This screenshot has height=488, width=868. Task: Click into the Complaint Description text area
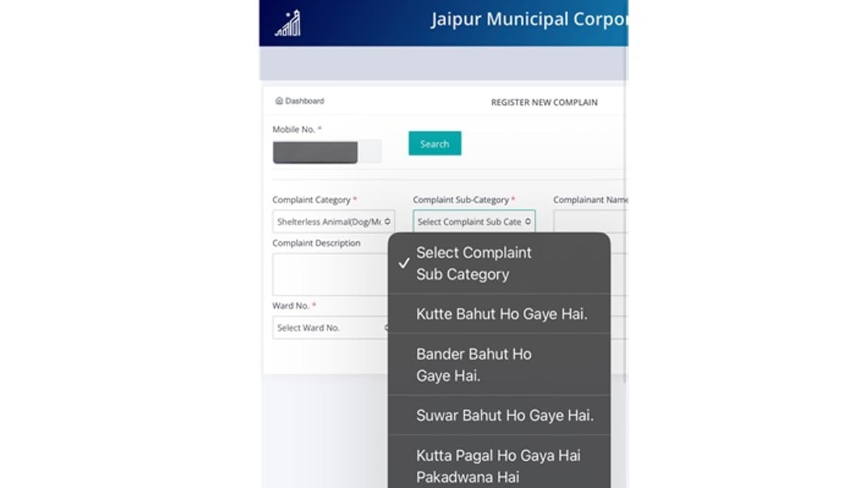[x=330, y=274]
